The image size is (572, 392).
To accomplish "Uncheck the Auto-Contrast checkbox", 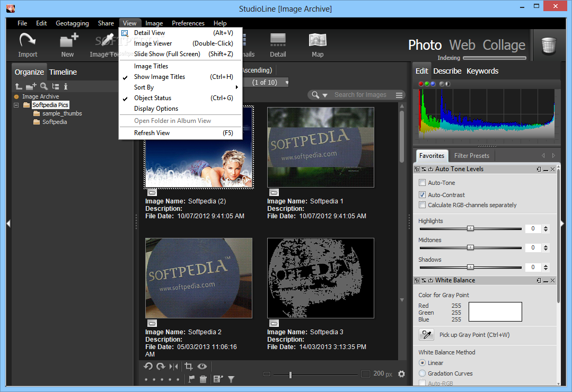I will [422, 195].
